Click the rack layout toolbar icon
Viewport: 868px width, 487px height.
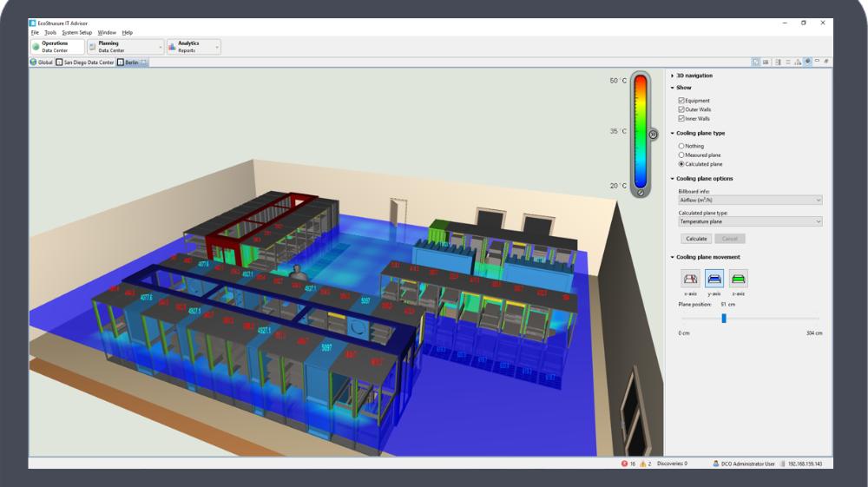[778, 62]
